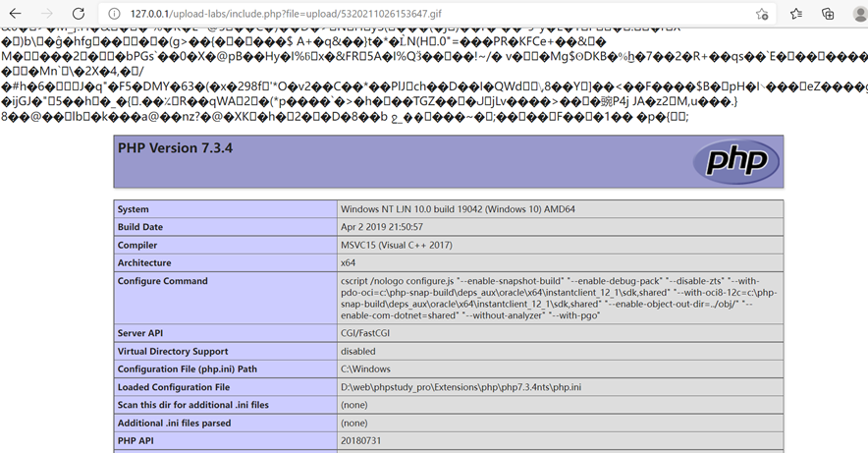Click the PHP logo in header
This screenshot has width=868, height=453.
(735, 161)
